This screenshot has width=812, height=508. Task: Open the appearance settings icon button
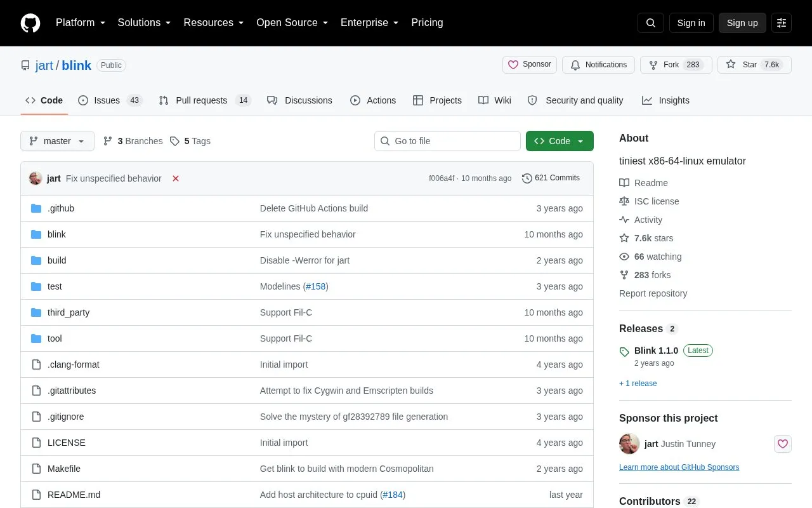pyautogui.click(x=782, y=23)
